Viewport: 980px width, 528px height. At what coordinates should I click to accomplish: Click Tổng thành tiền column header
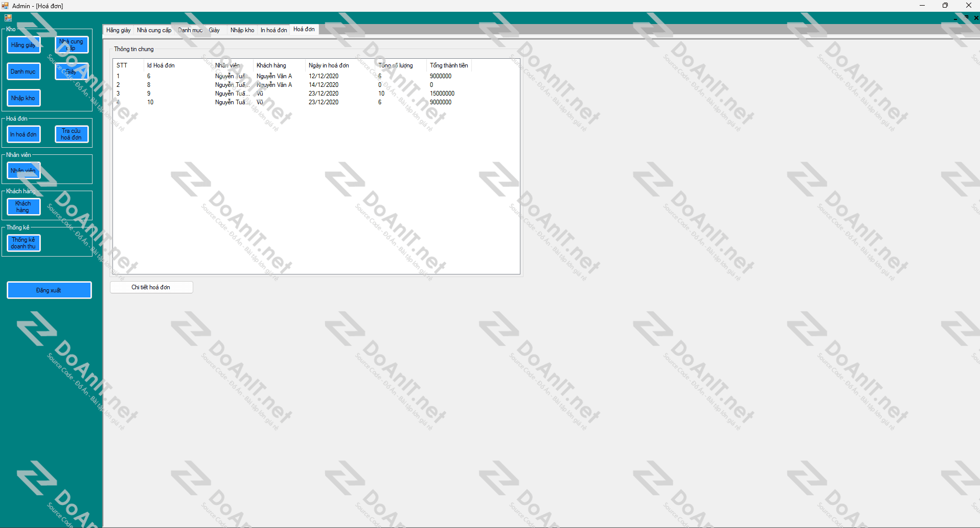click(x=449, y=65)
